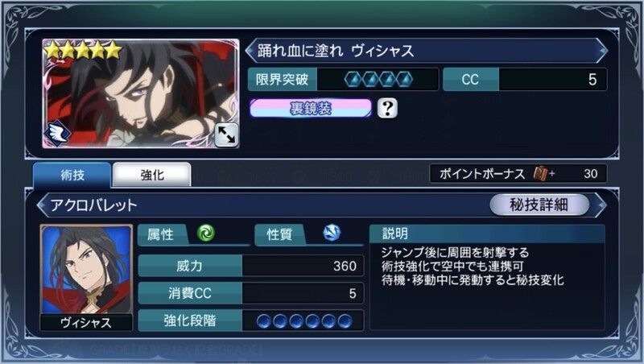The height and width of the screenshot is (364, 644).
Task: Tap the 強化段階 blue orb progress
Action: pyautogui.click(x=304, y=321)
